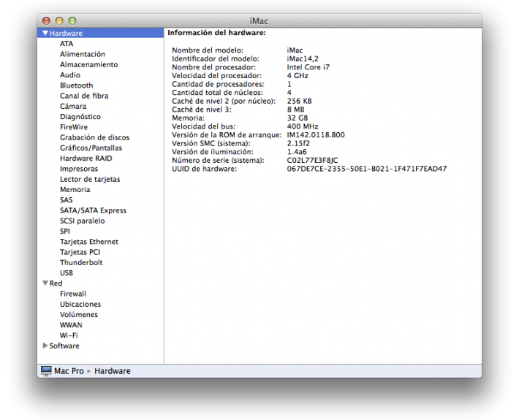The height and width of the screenshot is (420, 519).
Task: Select the Red category label
Action: 56,283
